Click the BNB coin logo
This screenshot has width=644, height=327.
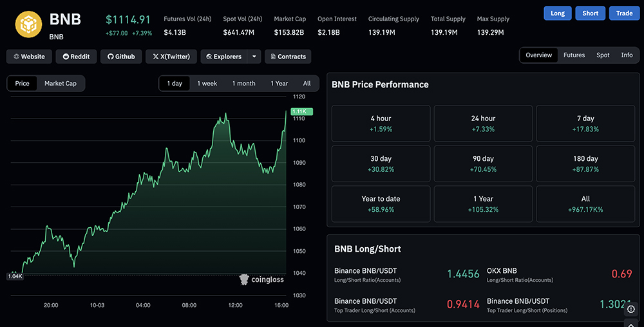28,24
